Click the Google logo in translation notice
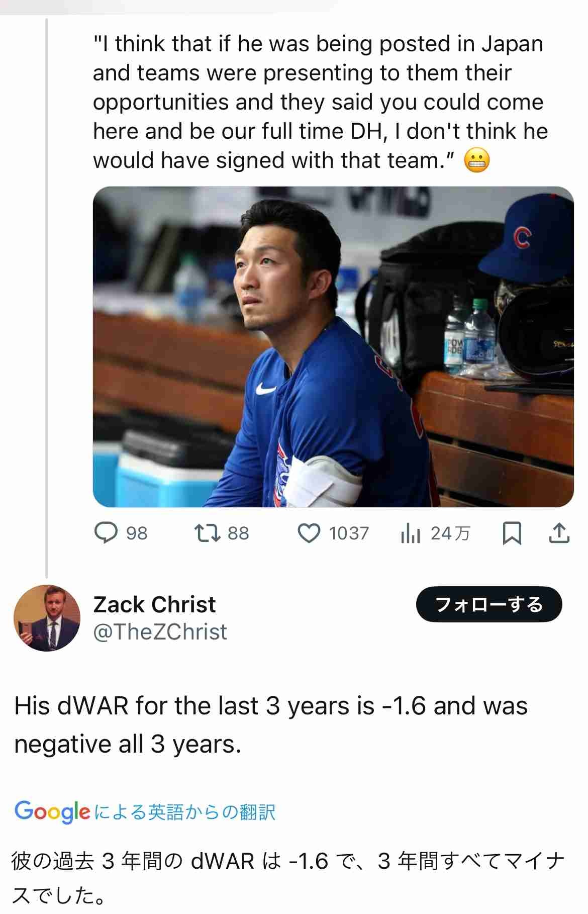Image resolution: width=588 pixels, height=914 pixels. point(52,811)
